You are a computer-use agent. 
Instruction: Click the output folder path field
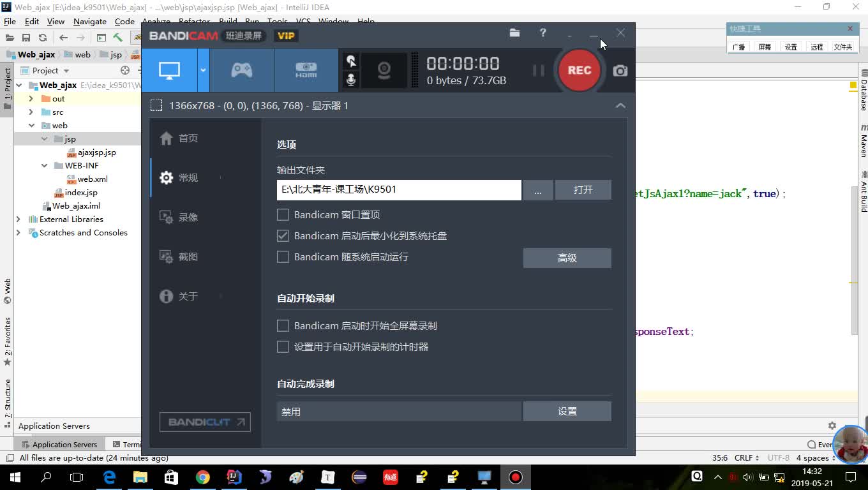click(x=399, y=189)
